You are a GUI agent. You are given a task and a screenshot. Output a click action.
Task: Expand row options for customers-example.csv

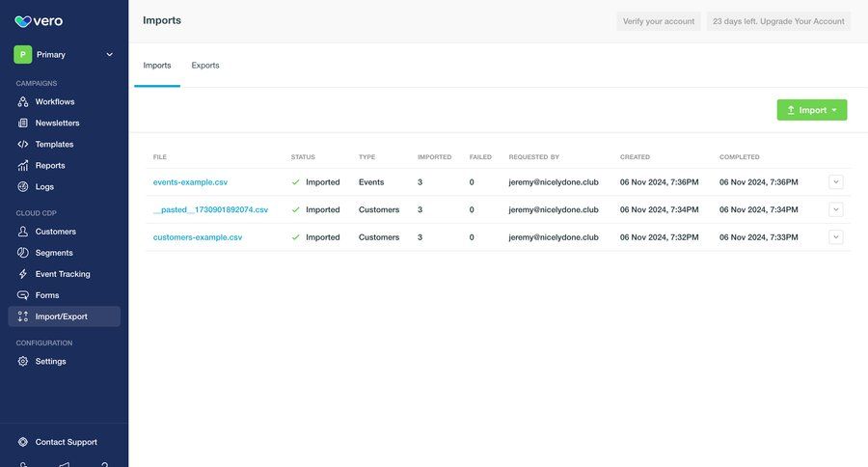[836, 237]
